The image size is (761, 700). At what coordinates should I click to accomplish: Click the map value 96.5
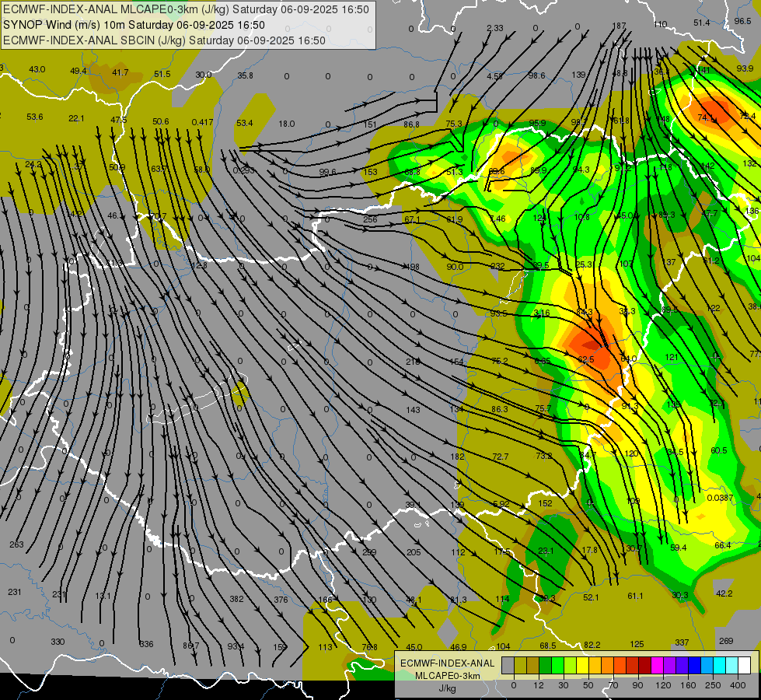(x=742, y=21)
